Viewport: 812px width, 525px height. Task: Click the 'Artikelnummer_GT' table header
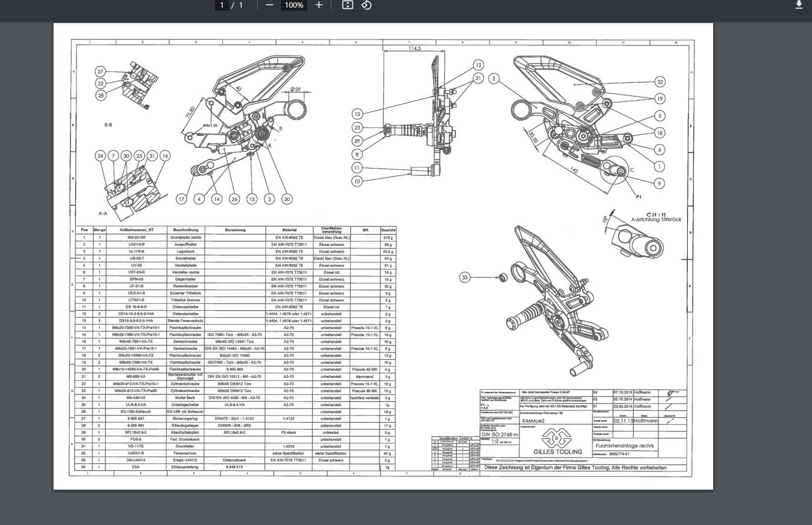pos(136,230)
